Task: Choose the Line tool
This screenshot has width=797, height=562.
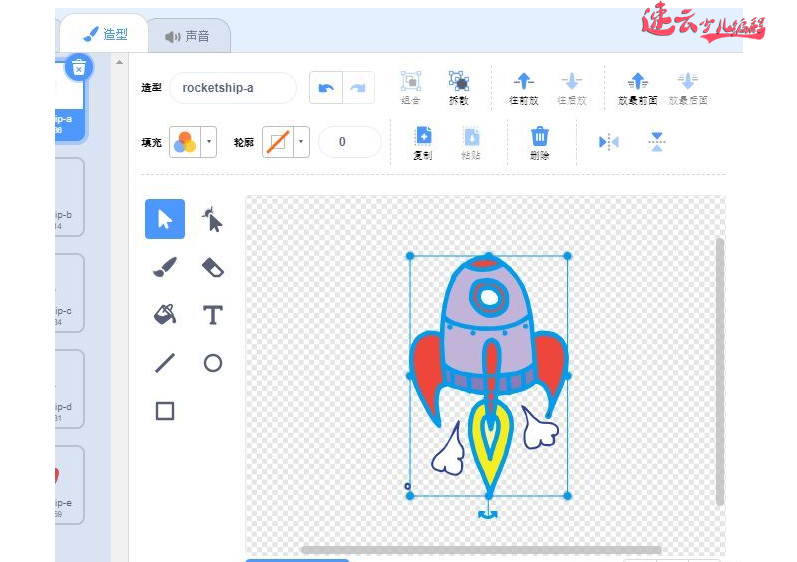Action: [165, 363]
